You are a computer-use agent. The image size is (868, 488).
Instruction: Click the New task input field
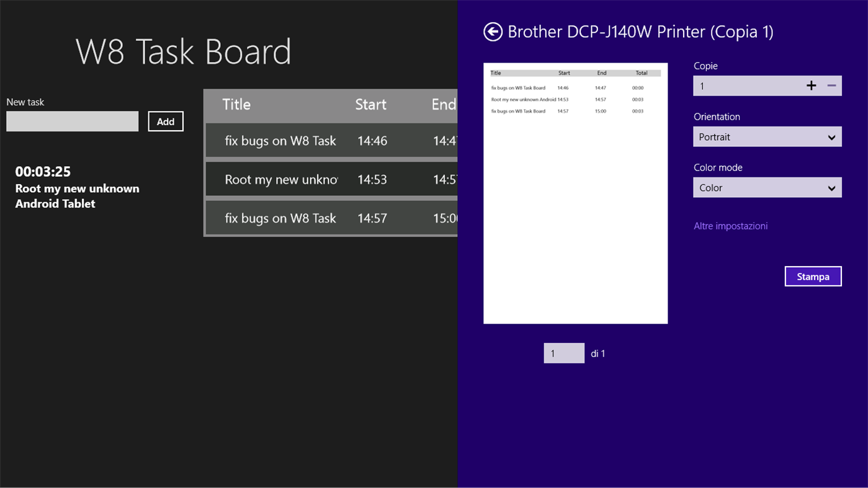72,121
